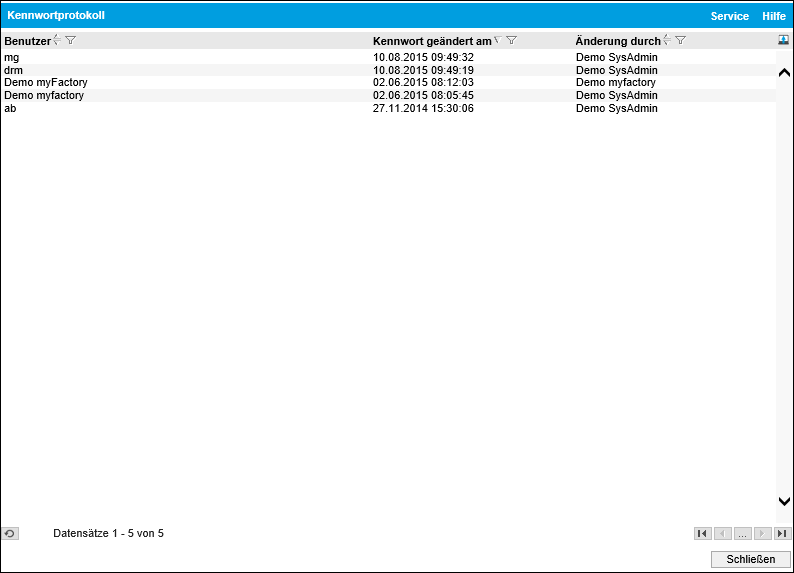This screenshot has height=573, width=794.
Task: Click date 02.06.2015 08:05:45
Action: (x=423, y=95)
